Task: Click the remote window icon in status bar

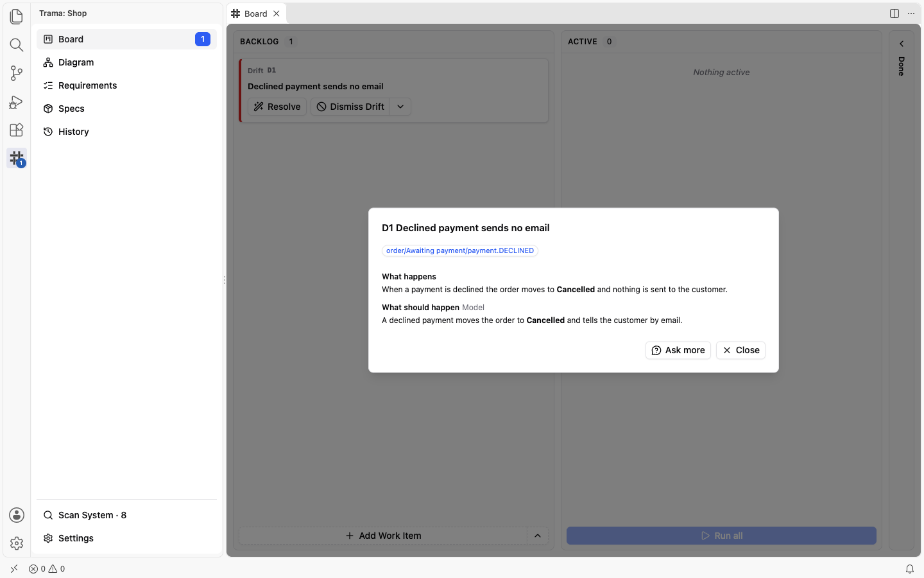Action: pos(14,569)
